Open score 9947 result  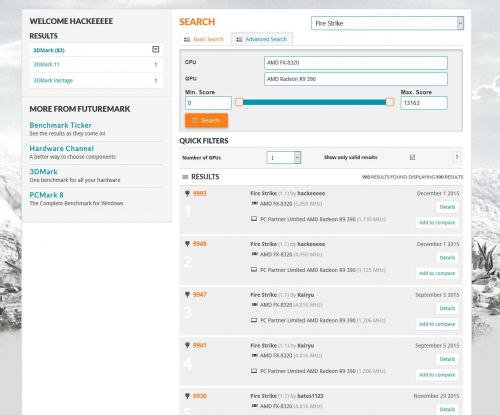click(200, 294)
